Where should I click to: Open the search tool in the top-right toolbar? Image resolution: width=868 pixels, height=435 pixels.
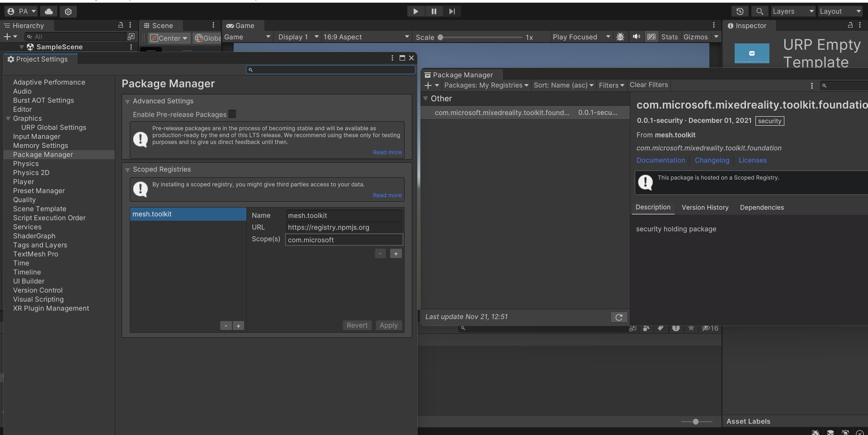tap(759, 11)
